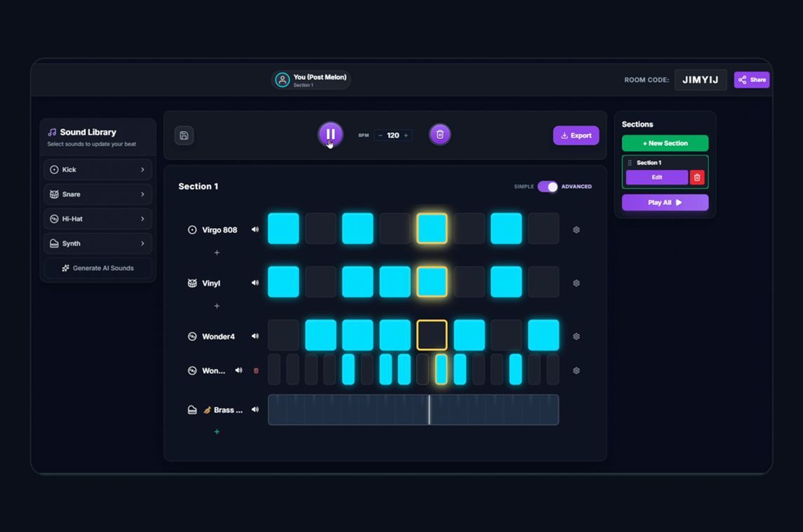Screen dimensions: 803x532
Task: Mute the Wonder4 track speaker icon
Action: tap(255, 336)
